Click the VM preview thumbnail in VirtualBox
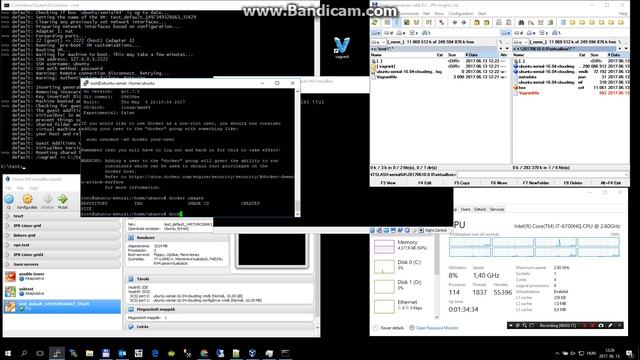The width and height of the screenshot is (640, 360). point(272,250)
